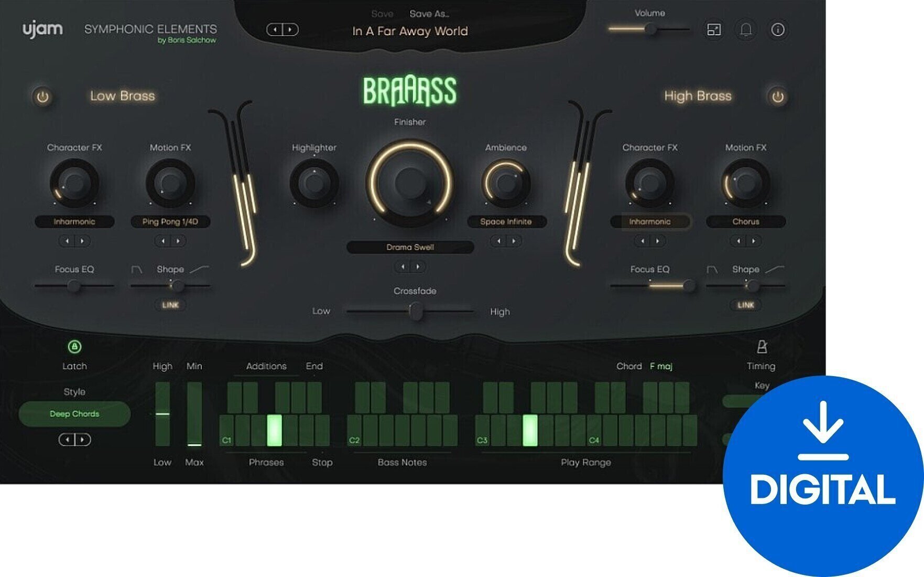Toggle the Latch lock icon
This screenshot has width=924, height=577.
point(74,347)
